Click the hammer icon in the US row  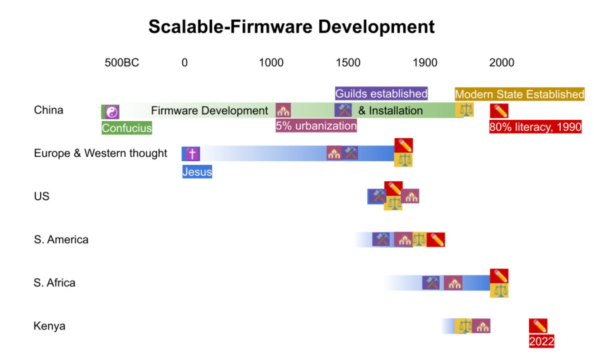(x=377, y=196)
